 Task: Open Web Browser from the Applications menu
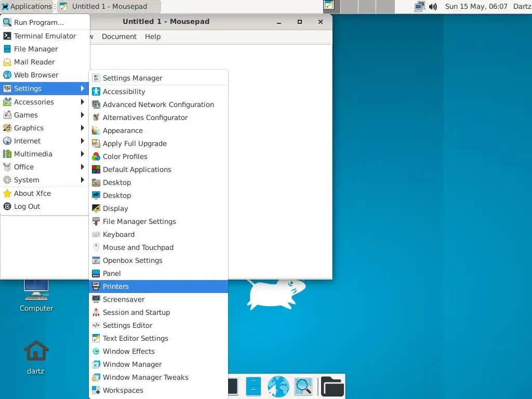45,75
